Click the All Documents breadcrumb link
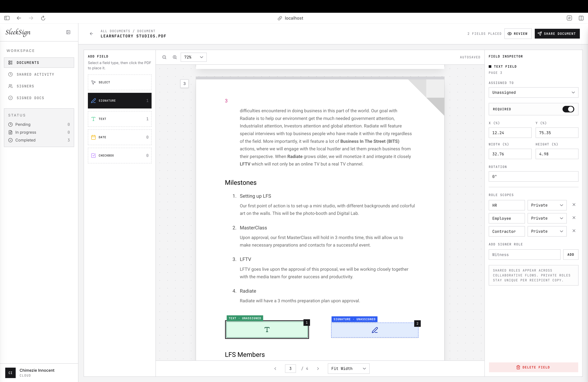The height and width of the screenshot is (382, 588). coord(115,31)
